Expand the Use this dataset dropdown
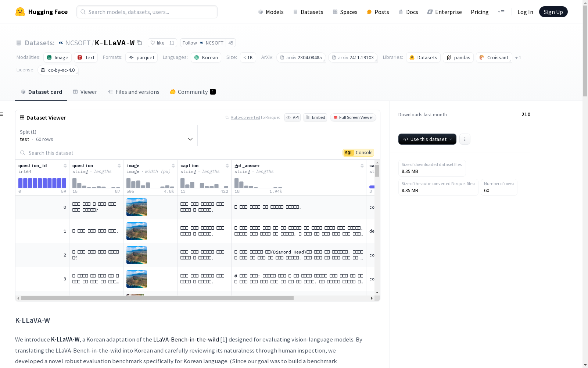 click(x=427, y=139)
